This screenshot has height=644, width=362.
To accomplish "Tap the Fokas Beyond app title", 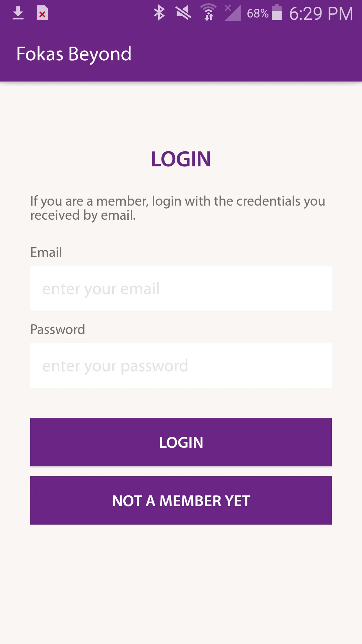I will pos(74,54).
